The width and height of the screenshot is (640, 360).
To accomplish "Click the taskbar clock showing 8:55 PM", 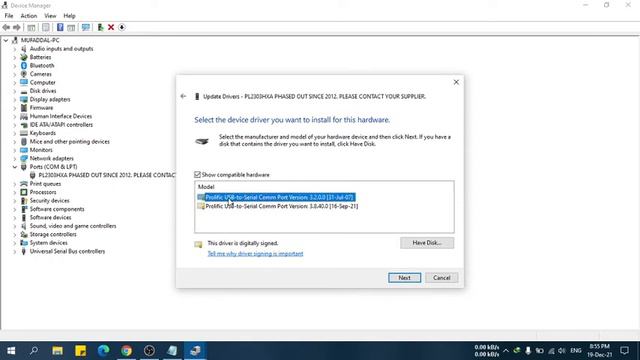I will coord(600,351).
